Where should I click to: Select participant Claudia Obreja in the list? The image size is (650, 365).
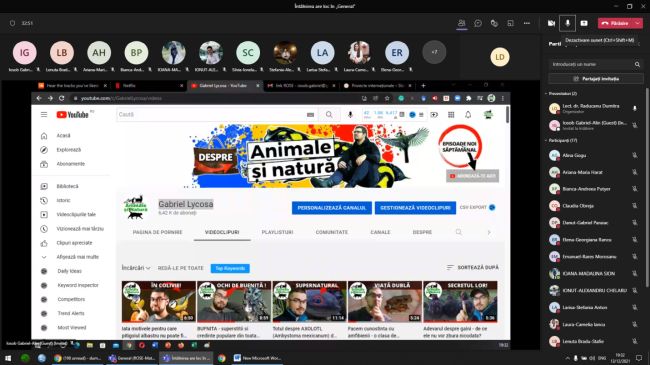click(595, 206)
